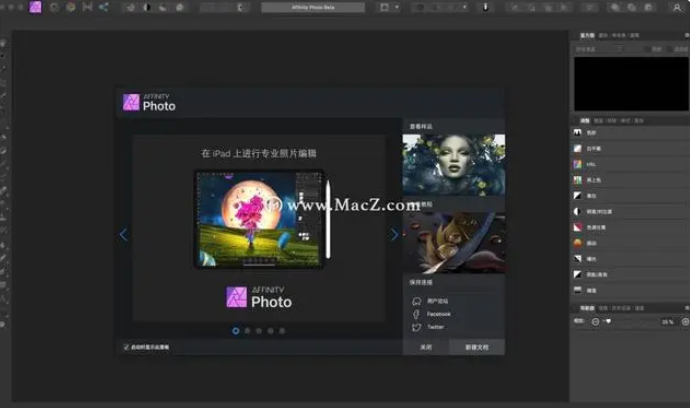The width and height of the screenshot is (690, 408).
Task: Click the navigator zoom percentage field
Action: pos(668,322)
